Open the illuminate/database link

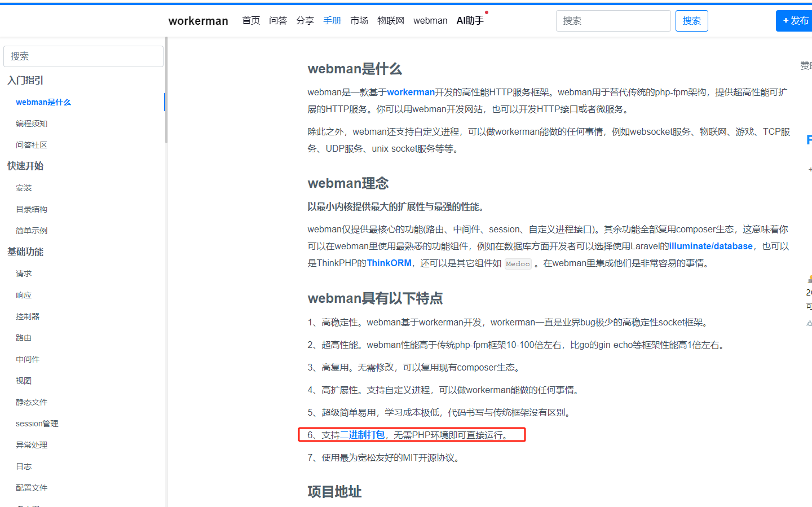710,246
